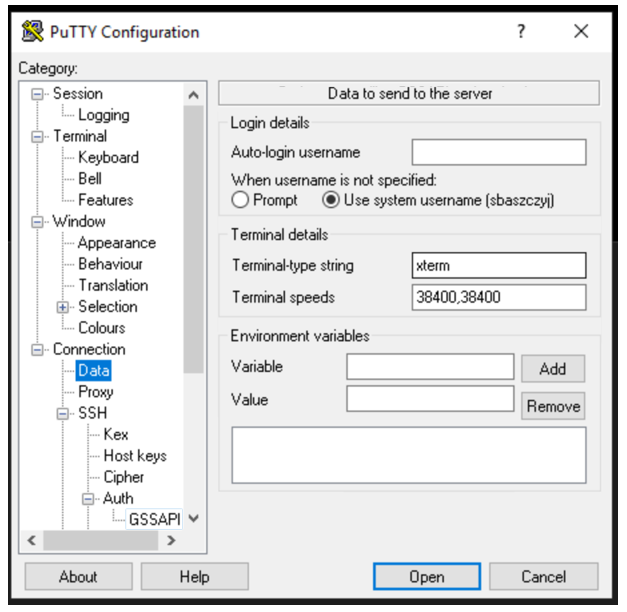Click the category tree scroll right arrow
This screenshot has width=627, height=612.
point(171,540)
